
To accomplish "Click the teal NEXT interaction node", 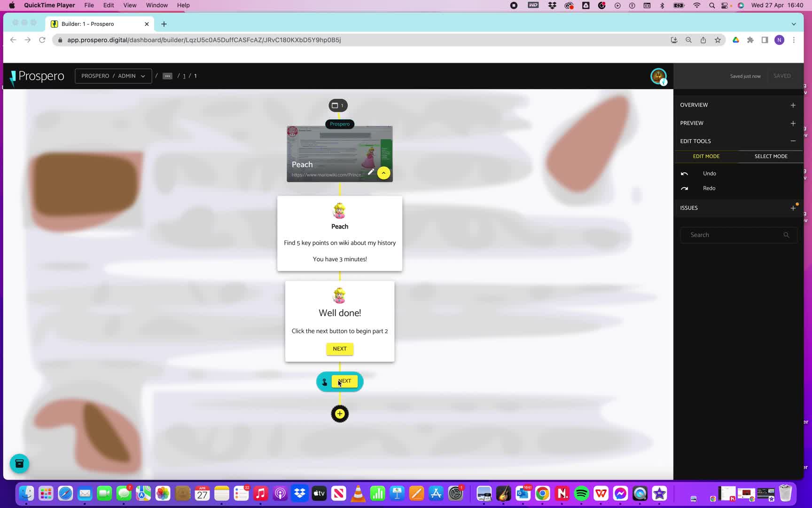I will pyautogui.click(x=340, y=381).
